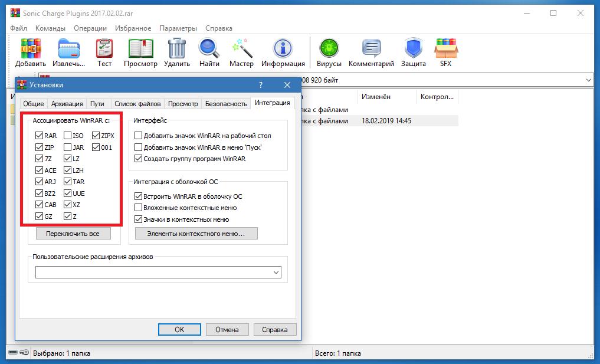600x364 pixels.
Task: Switch to the Список файлов tab
Action: [137, 104]
